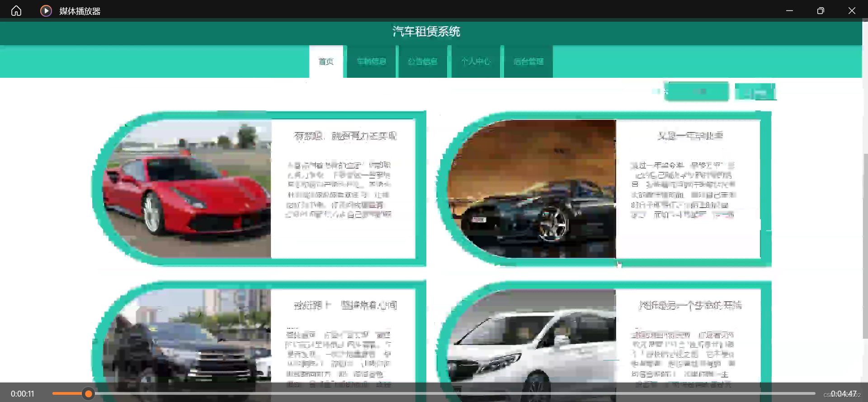This screenshot has height=402, width=868.
Task: Click the round play logo beside 媒体播放器
Action: click(46, 10)
